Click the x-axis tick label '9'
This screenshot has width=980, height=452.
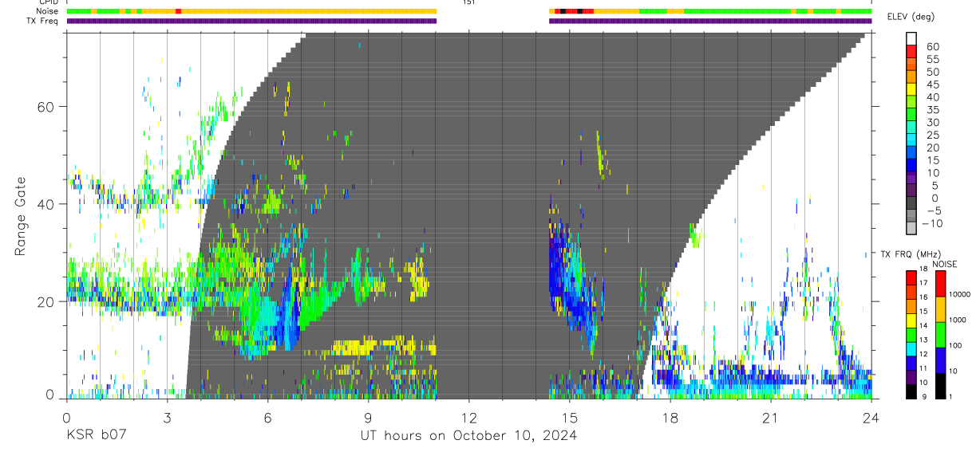coord(368,418)
